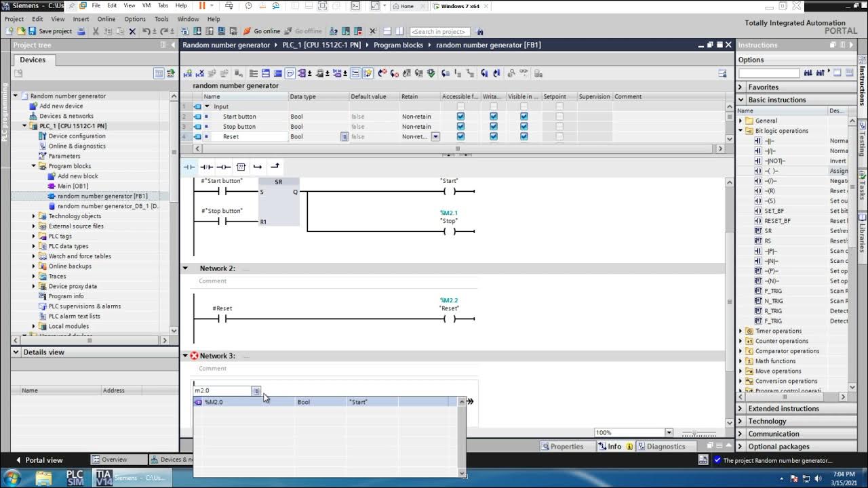Expand Extended instructions section
Viewport: 868px width, 488px height.
pos(741,409)
